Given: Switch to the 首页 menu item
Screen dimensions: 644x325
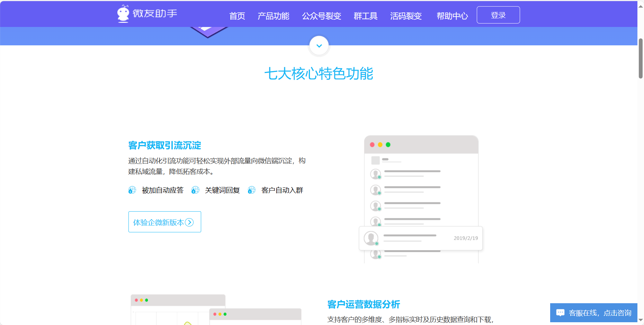Looking at the screenshot, I should 237,16.
